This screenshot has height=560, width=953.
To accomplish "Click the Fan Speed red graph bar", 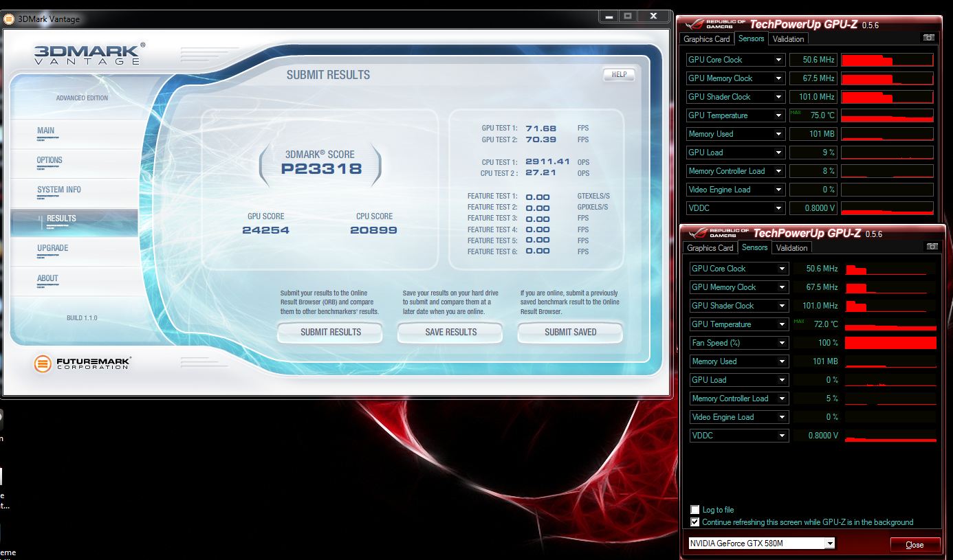I will point(890,343).
